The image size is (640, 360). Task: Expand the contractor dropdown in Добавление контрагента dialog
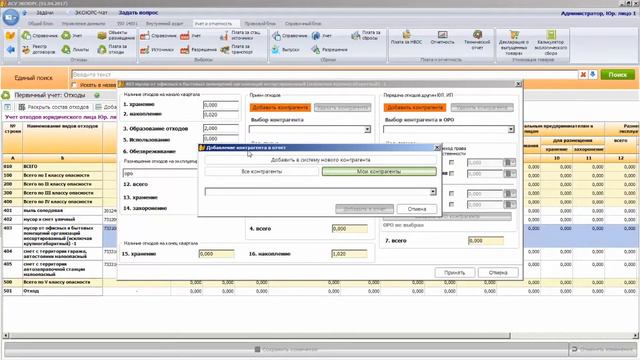[x=433, y=192]
